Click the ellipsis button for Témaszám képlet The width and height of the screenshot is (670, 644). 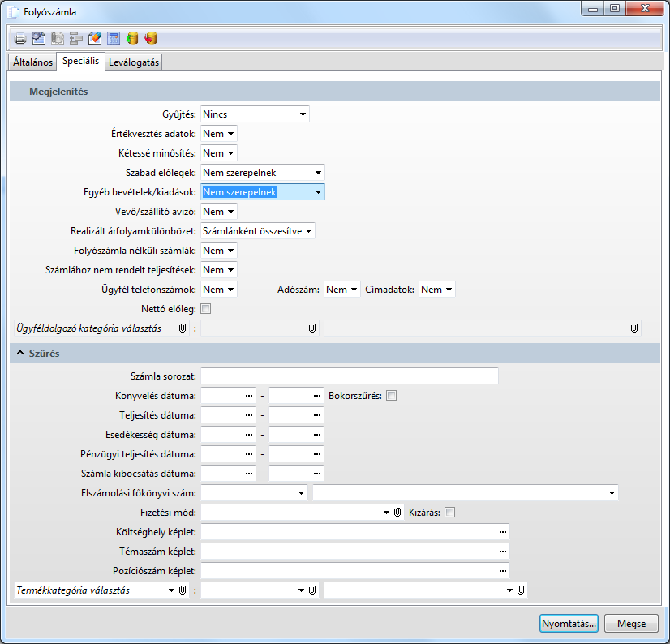503,552
